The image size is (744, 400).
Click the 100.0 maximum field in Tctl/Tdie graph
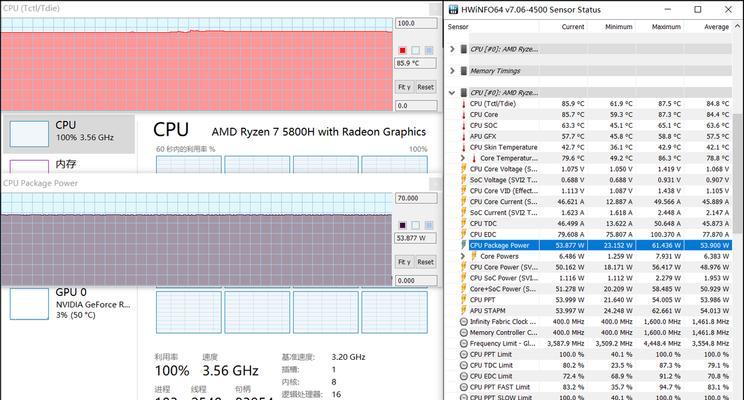(416, 23)
